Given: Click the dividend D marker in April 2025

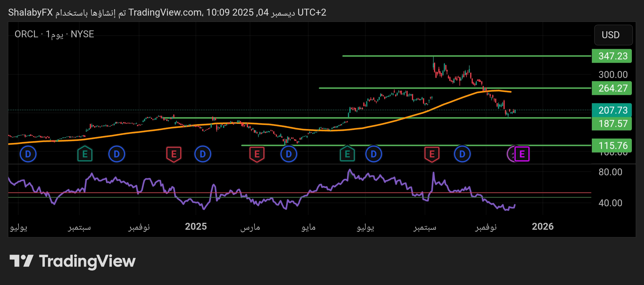Looking at the screenshot, I should 289,154.
